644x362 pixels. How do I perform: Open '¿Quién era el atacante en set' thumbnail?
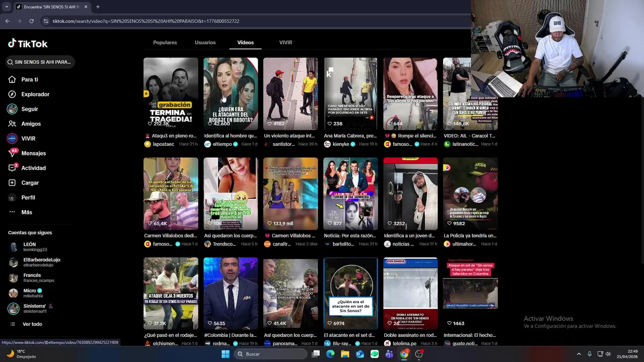coord(351,294)
